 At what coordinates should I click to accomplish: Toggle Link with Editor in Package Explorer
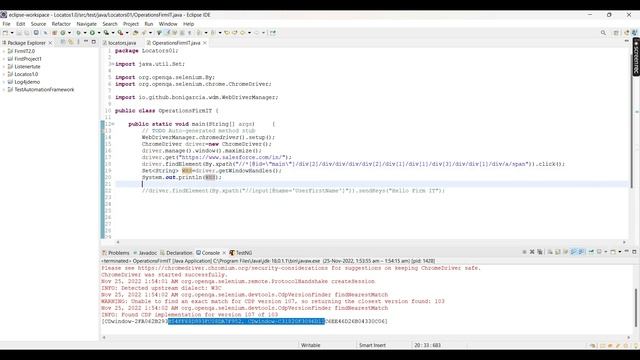[71, 42]
